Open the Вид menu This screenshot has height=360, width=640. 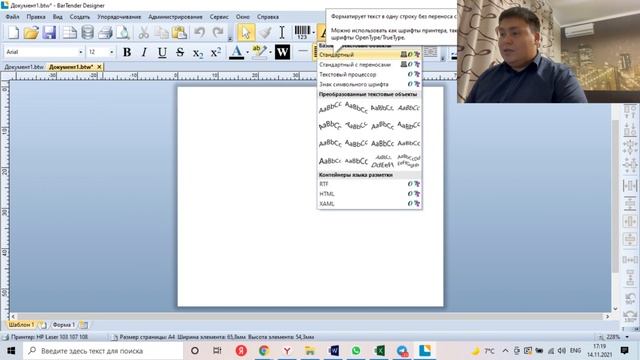coord(58,17)
